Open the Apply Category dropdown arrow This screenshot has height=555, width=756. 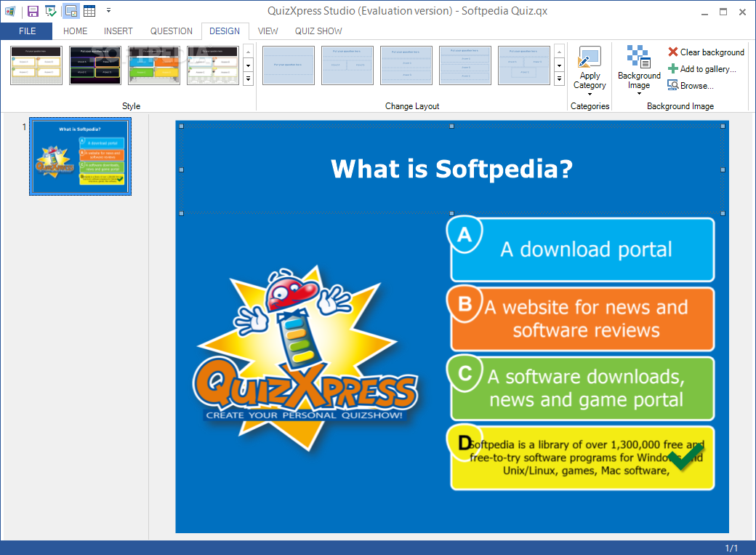click(x=590, y=94)
